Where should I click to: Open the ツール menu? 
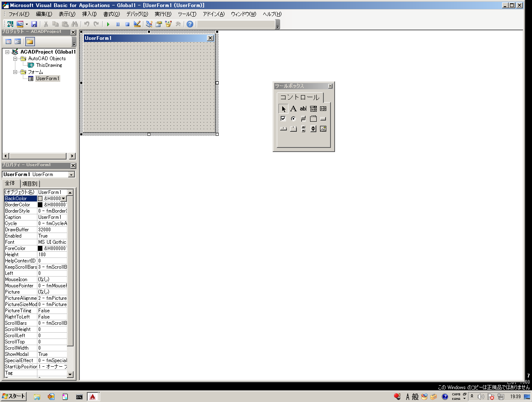coord(187,14)
